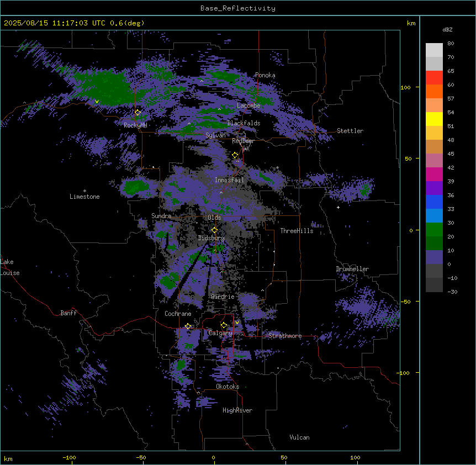Image resolution: width=476 pixels, height=465 pixels.
Task: Click the Okotoks label
Action: coord(228,387)
